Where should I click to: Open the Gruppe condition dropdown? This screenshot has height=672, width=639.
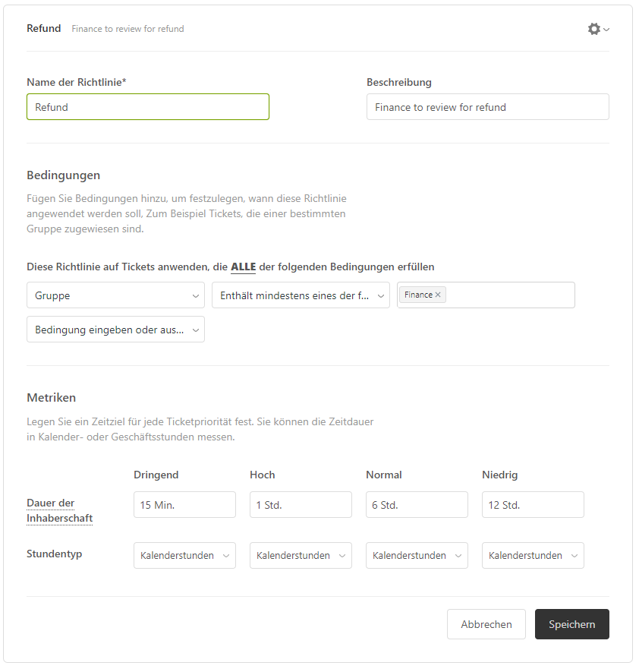tap(115, 295)
